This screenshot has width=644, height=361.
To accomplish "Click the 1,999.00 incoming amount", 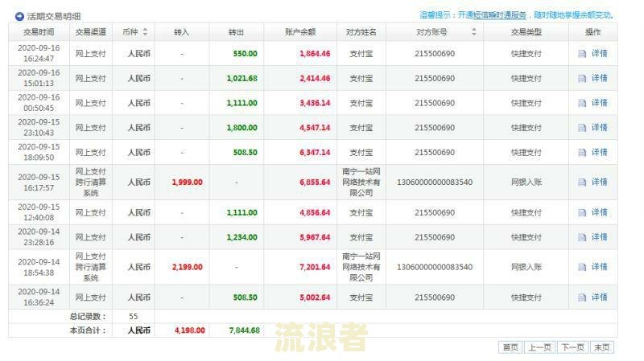I will (x=188, y=183).
